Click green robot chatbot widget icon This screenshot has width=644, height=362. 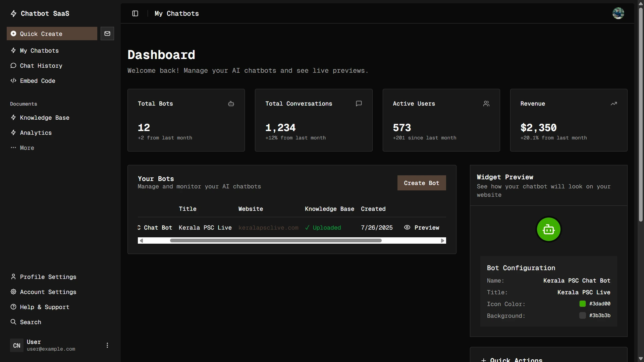click(548, 230)
